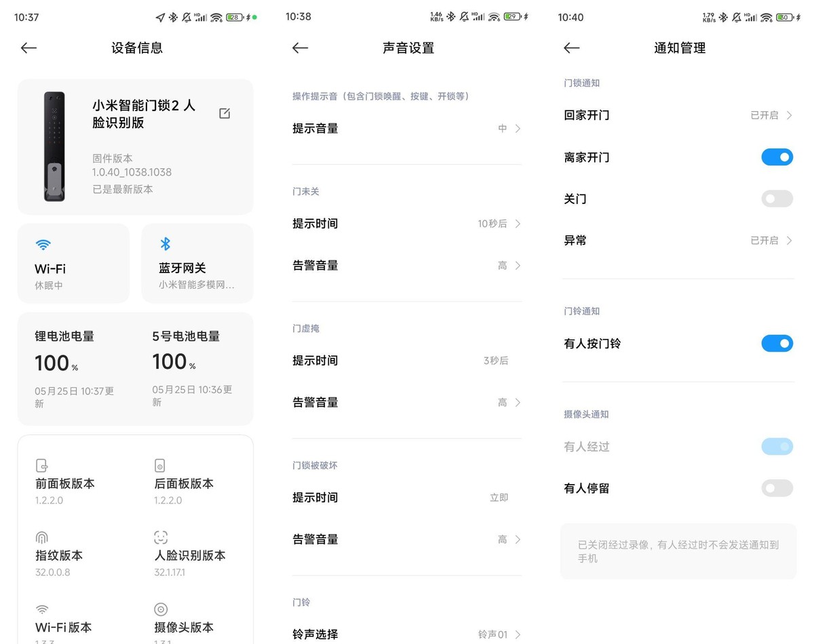Go back from the 设备信息 screen
814x644 pixels.
tap(28, 47)
